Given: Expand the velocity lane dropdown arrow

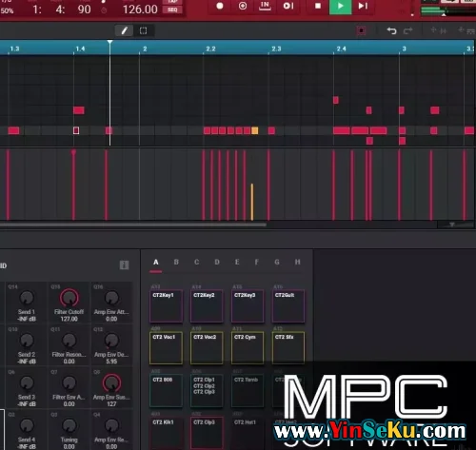Looking at the screenshot, I should coord(452,225).
